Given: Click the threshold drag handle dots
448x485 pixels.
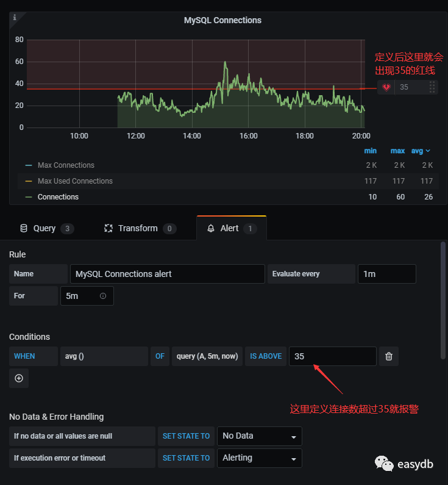Looking at the screenshot, I should [x=432, y=87].
